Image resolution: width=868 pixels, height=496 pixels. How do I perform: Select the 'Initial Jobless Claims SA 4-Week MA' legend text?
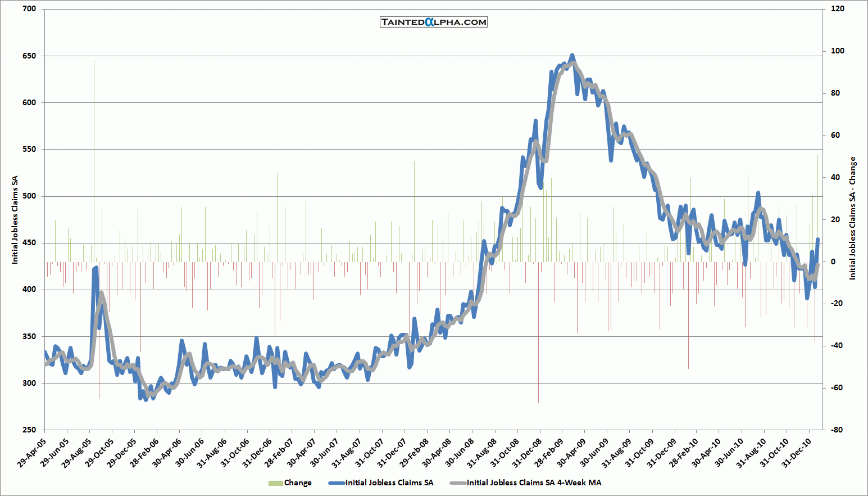[x=534, y=483]
